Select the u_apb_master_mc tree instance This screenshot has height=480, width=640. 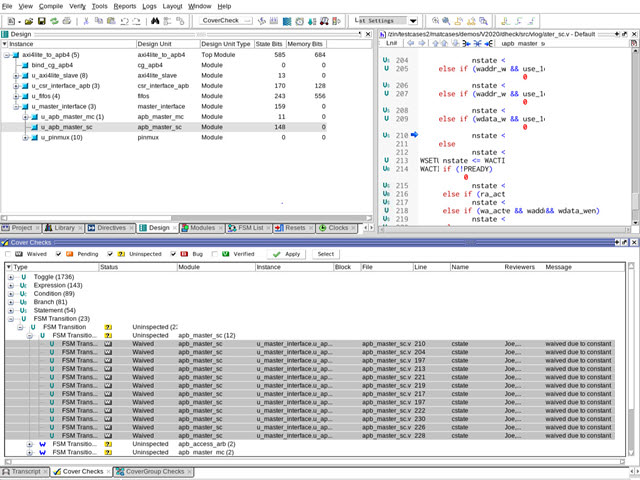(x=68, y=117)
